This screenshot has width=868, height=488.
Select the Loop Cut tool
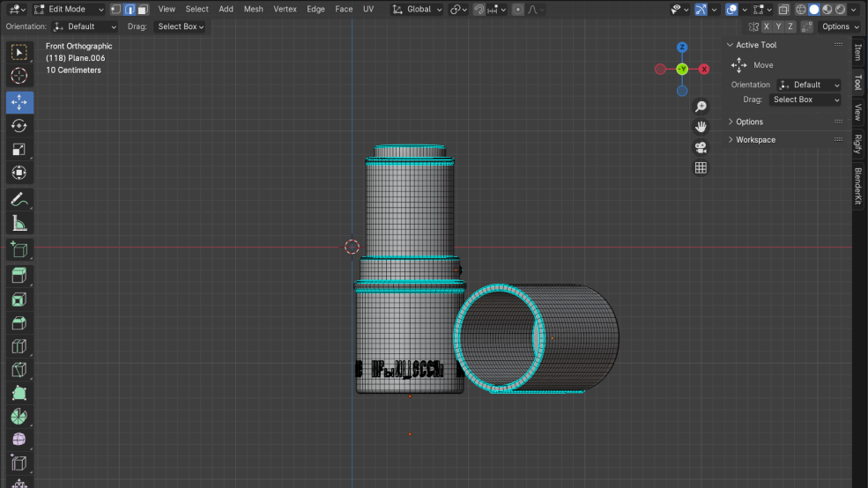19,346
